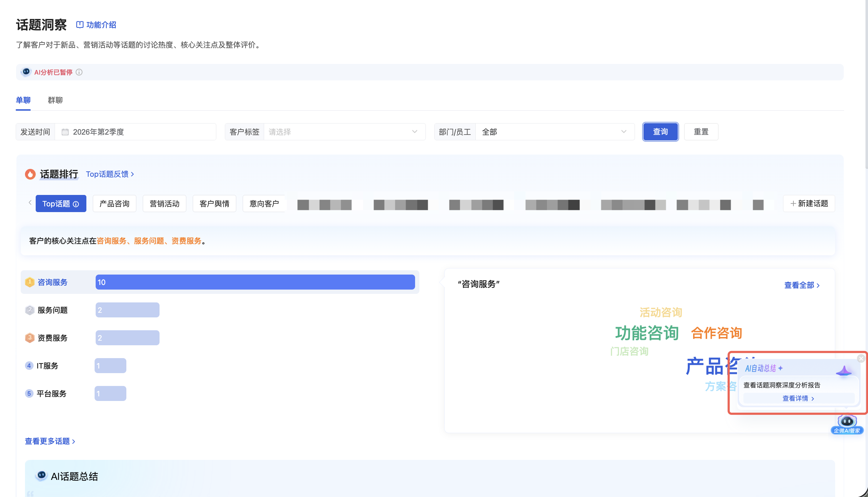
Task: Open 查看全部 for 咨询服务
Action: tap(802, 285)
